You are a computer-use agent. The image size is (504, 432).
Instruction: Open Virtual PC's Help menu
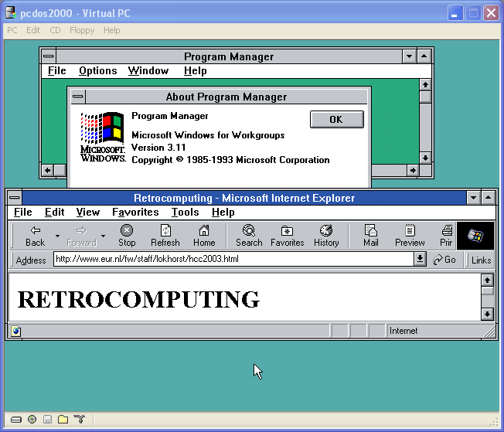(111, 30)
